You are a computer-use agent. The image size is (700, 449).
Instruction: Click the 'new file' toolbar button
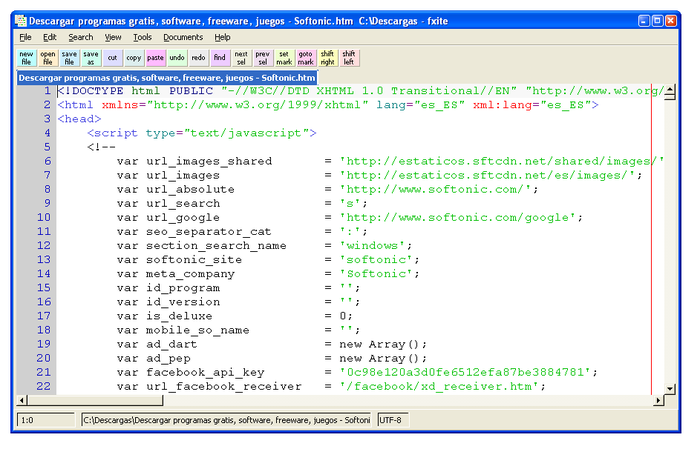[x=26, y=58]
